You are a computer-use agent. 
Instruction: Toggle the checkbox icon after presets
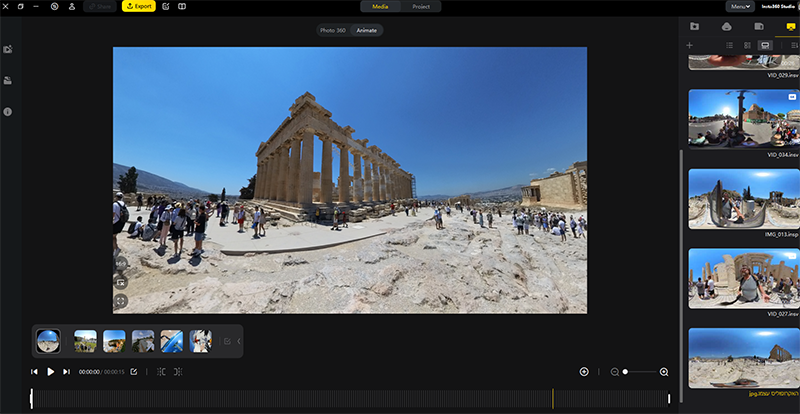(x=228, y=341)
